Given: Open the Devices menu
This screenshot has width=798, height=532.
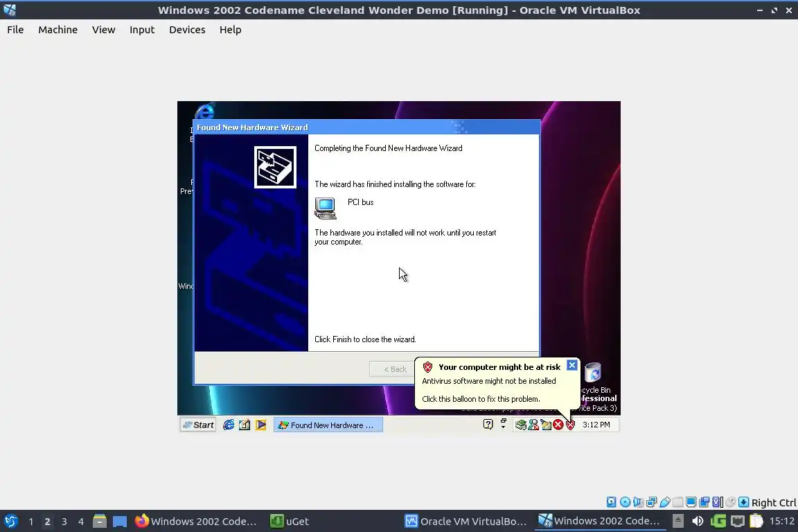Looking at the screenshot, I should [x=187, y=30].
